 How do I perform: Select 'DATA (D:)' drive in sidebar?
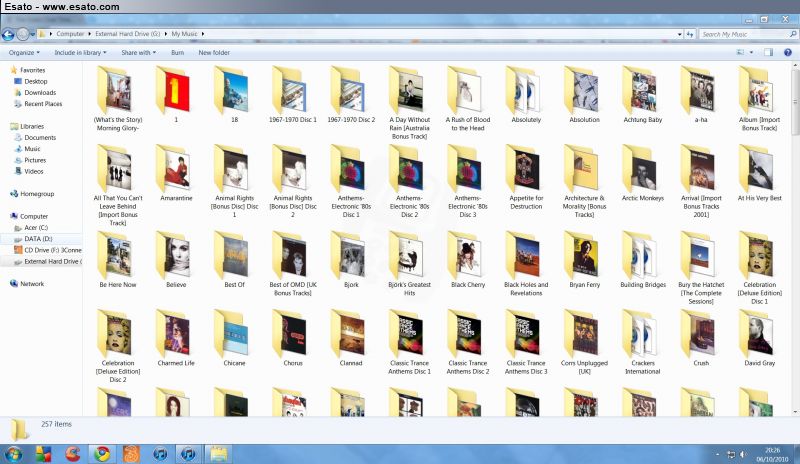38,239
